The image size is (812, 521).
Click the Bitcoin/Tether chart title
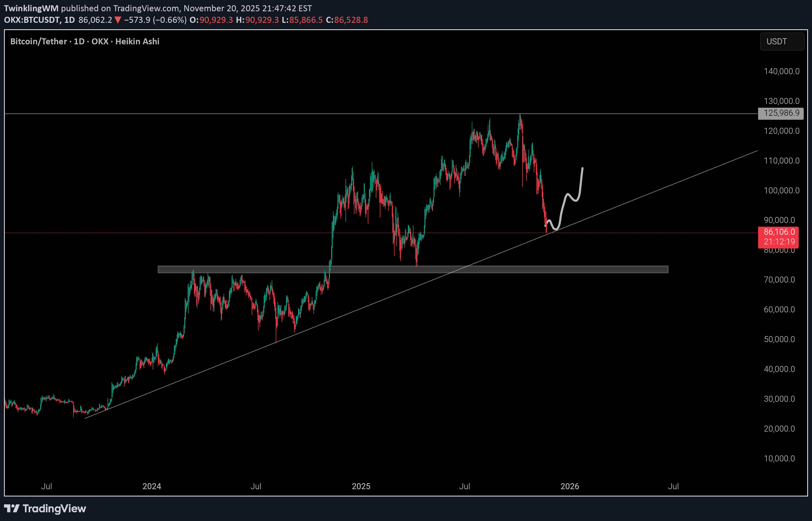pyautogui.click(x=39, y=41)
